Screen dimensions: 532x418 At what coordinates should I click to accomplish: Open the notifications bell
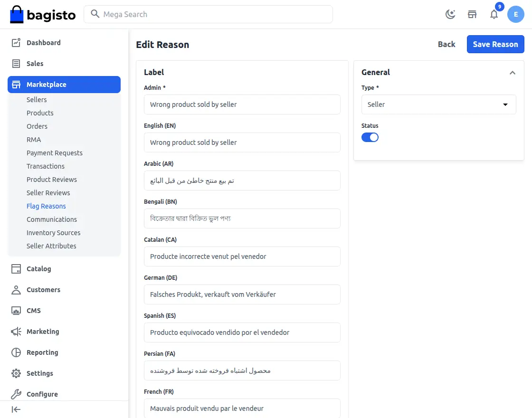click(494, 14)
